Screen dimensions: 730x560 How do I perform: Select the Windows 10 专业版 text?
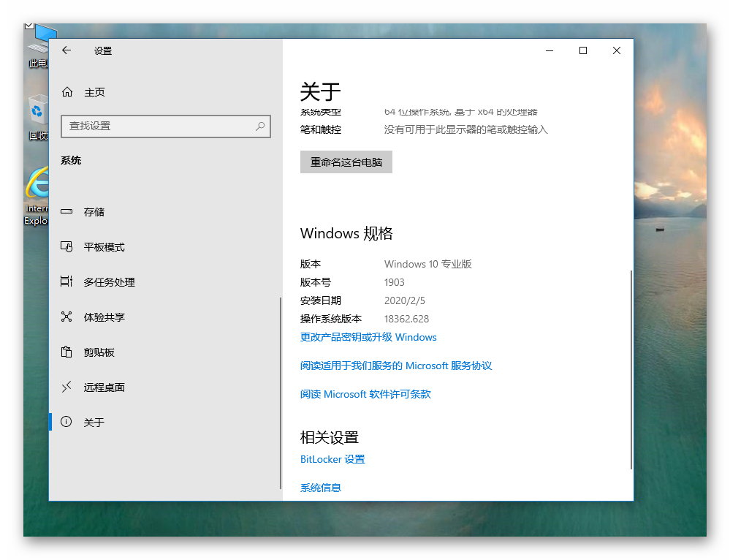click(x=428, y=264)
